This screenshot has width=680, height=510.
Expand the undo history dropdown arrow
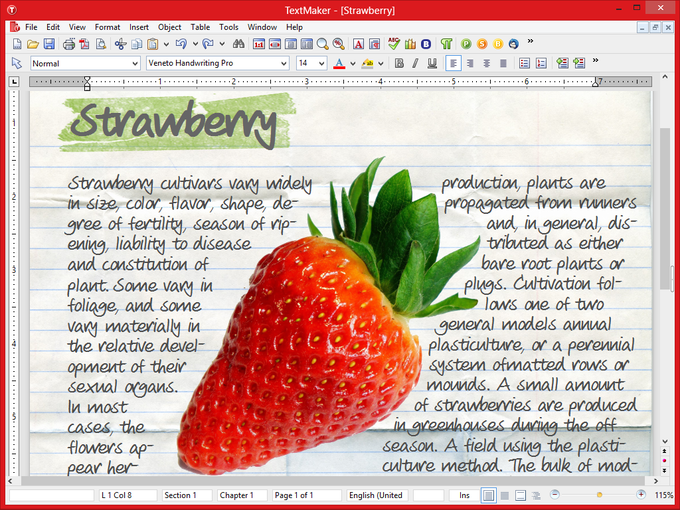(x=195, y=44)
